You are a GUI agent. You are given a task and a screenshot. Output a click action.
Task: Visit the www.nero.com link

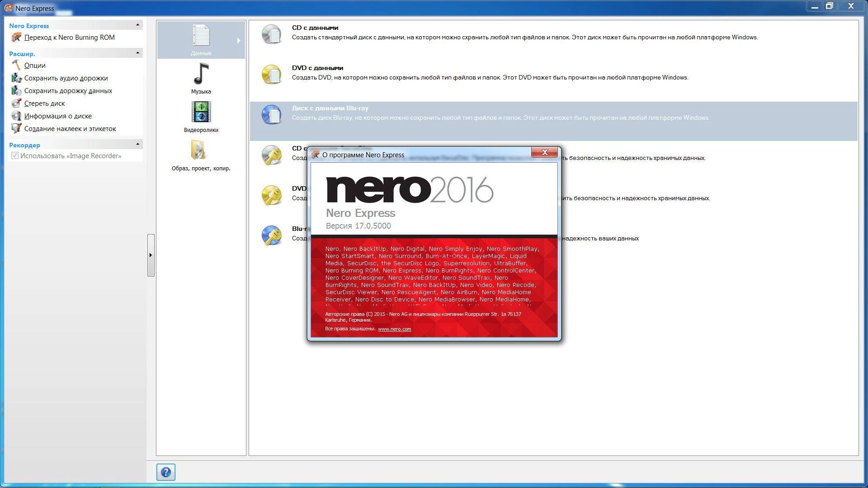tap(395, 329)
